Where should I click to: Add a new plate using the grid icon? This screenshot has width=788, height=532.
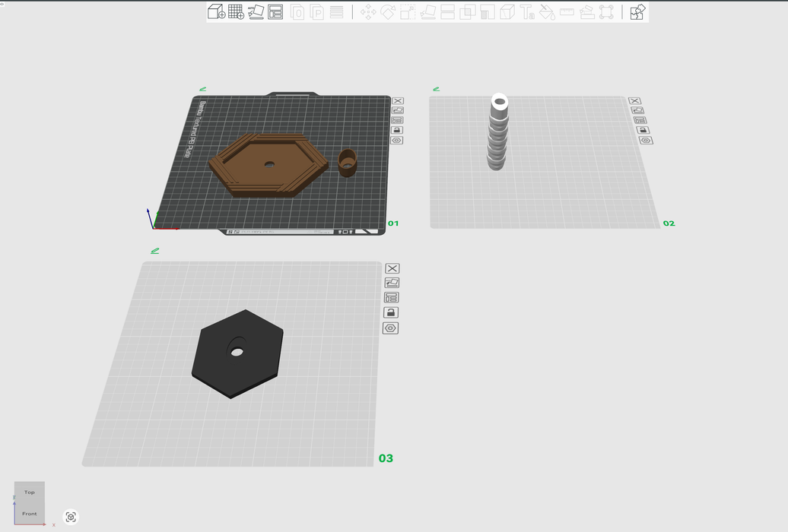tap(236, 12)
